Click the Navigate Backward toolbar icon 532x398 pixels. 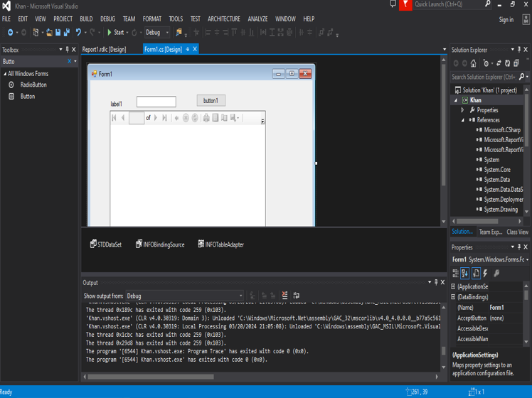(10, 33)
